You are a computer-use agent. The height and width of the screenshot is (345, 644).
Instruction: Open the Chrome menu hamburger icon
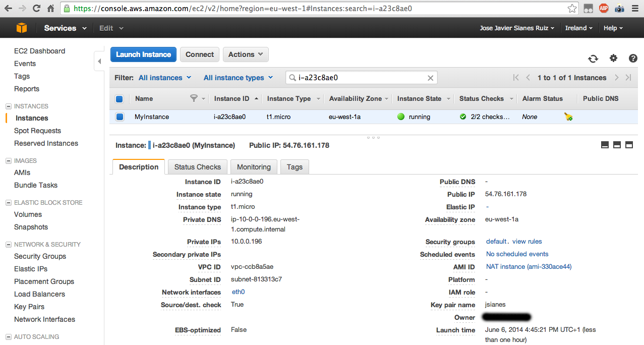(x=635, y=9)
